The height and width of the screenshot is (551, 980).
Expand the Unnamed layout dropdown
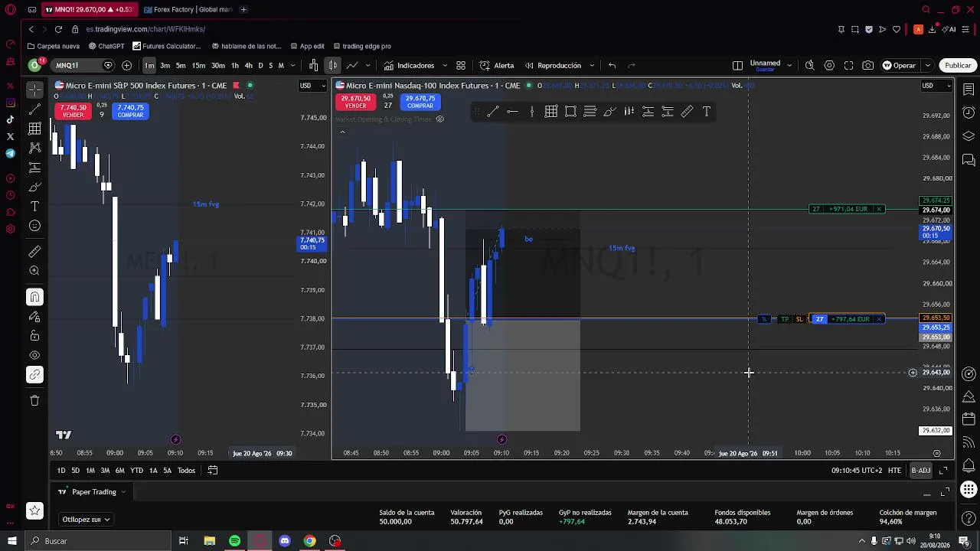click(x=789, y=65)
